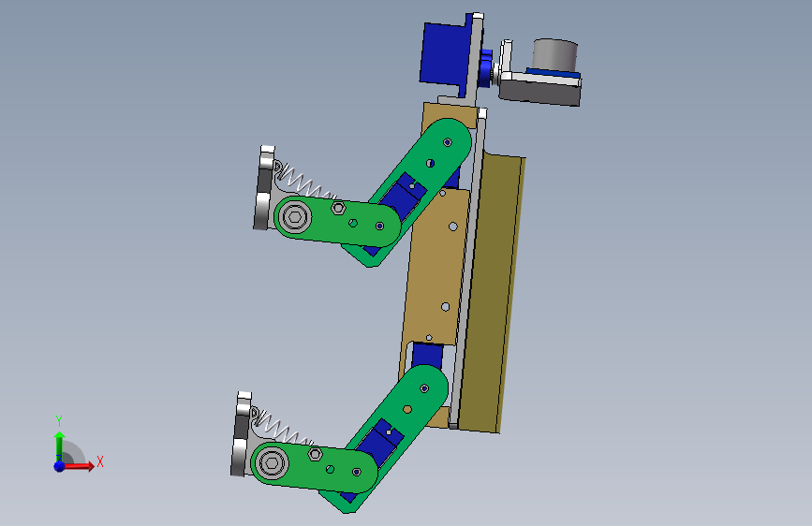The image size is (812, 526).
Task: Select the large hex socket bolt on the lower arm
Action: pyautogui.click(x=271, y=462)
